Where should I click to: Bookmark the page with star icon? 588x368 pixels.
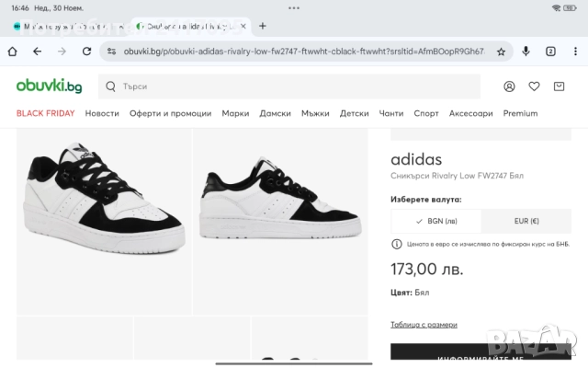[501, 52]
